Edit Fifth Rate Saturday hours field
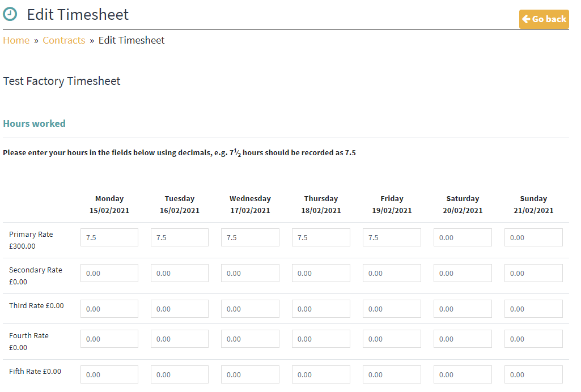The height and width of the screenshot is (392, 581). click(463, 374)
